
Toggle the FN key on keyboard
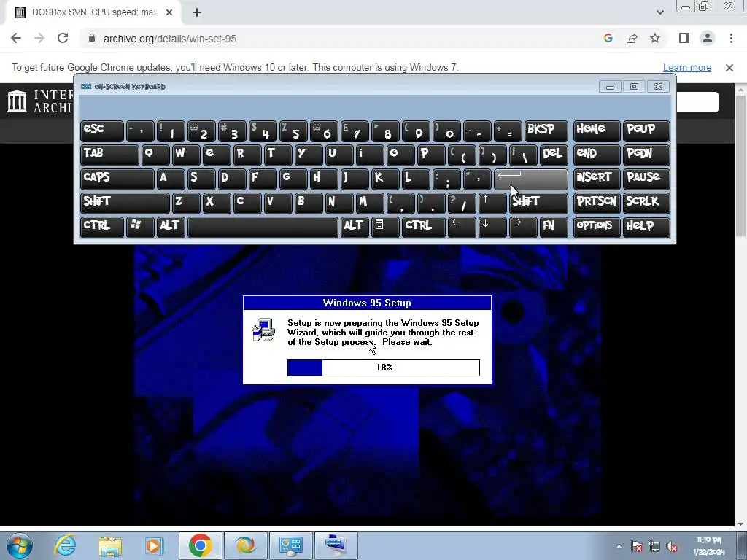click(x=554, y=227)
